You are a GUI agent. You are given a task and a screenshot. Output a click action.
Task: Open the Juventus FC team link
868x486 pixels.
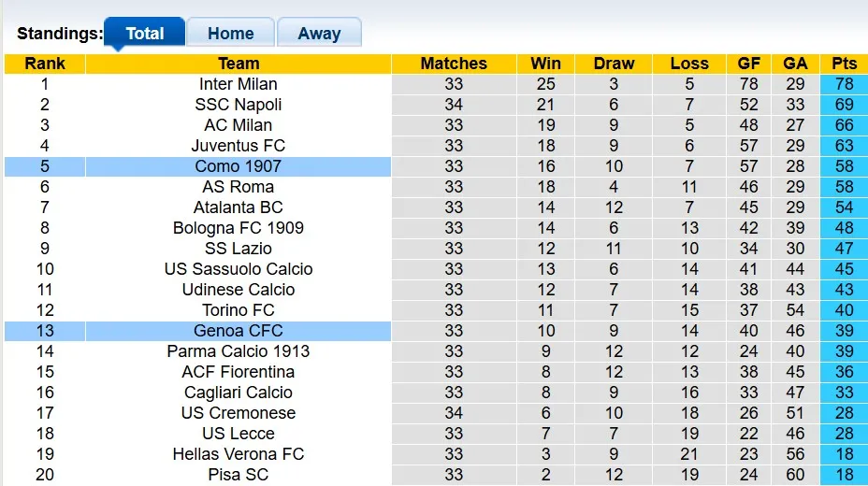click(239, 146)
